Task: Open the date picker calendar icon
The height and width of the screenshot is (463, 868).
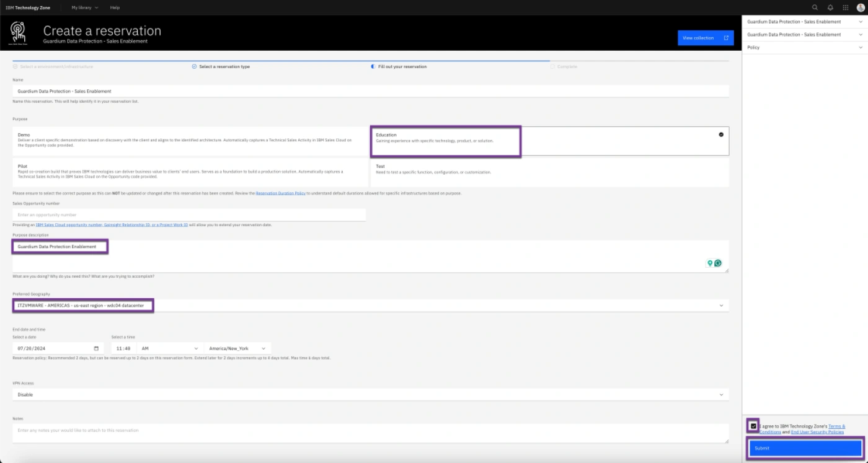Action: tap(96, 348)
